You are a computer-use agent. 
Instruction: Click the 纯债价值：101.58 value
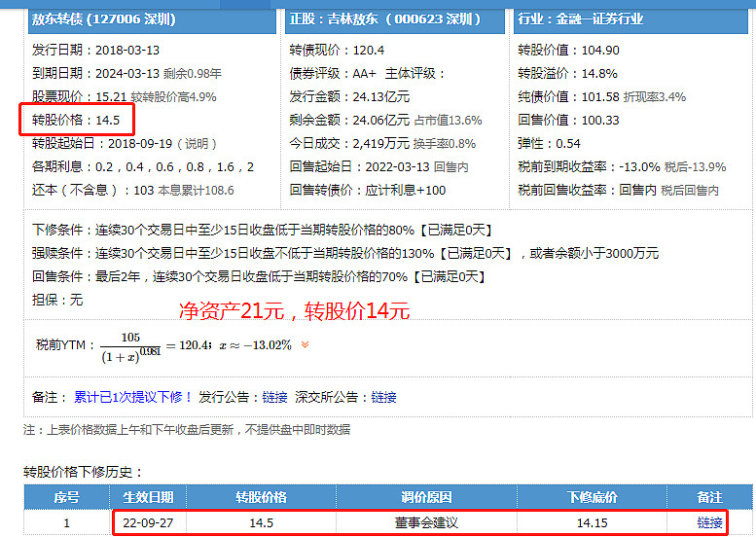click(x=600, y=97)
